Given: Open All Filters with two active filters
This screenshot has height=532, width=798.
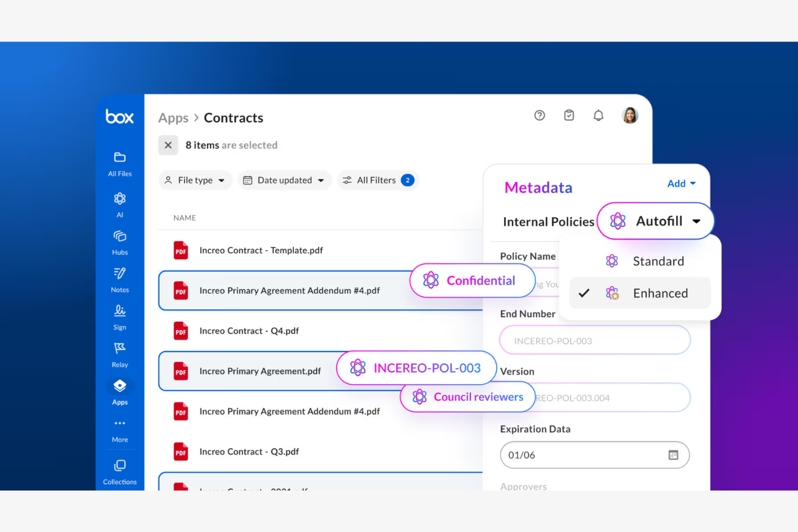Looking at the screenshot, I should coord(377,180).
